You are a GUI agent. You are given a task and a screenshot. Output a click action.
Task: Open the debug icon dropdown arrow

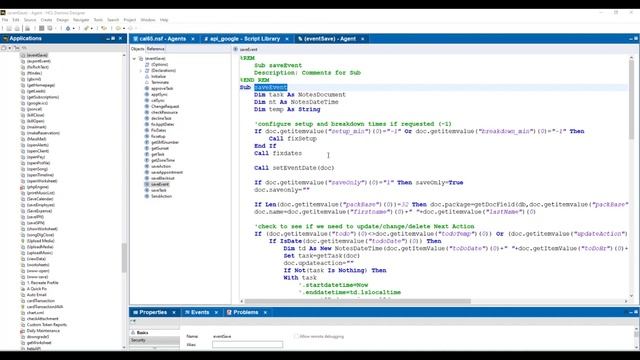73,28
